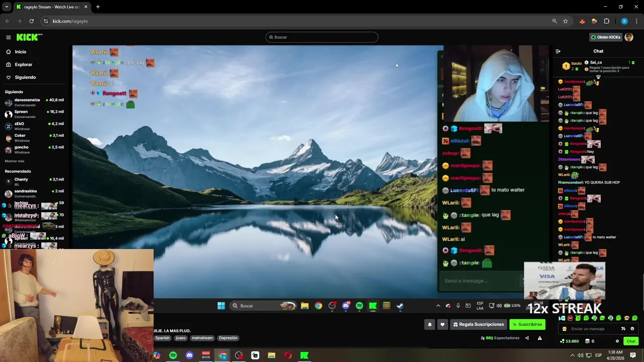Open File Explorer from Windows taskbar

271,355
